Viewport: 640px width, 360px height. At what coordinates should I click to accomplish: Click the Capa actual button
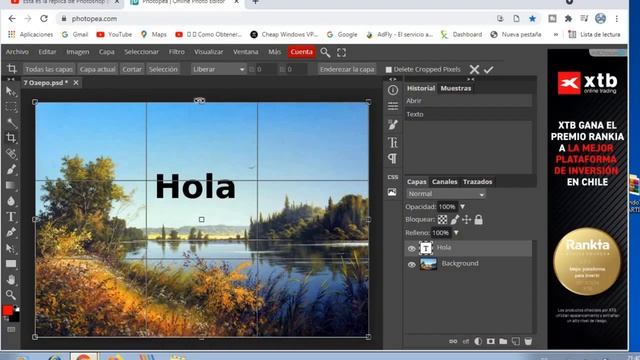coord(98,69)
